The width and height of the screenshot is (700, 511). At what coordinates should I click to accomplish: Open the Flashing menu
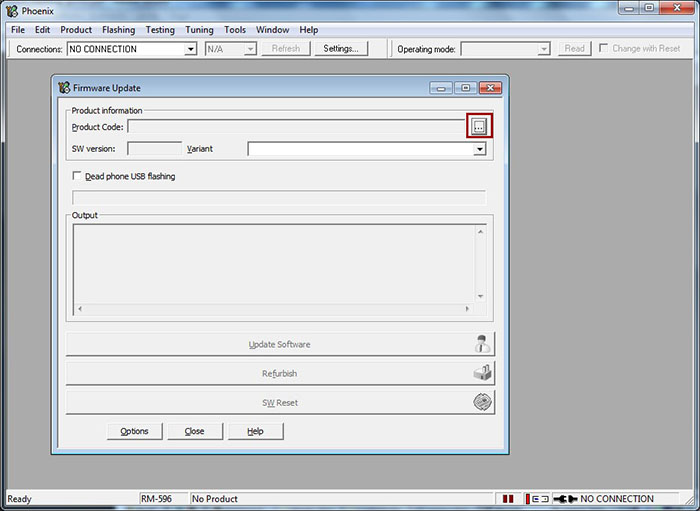118,30
